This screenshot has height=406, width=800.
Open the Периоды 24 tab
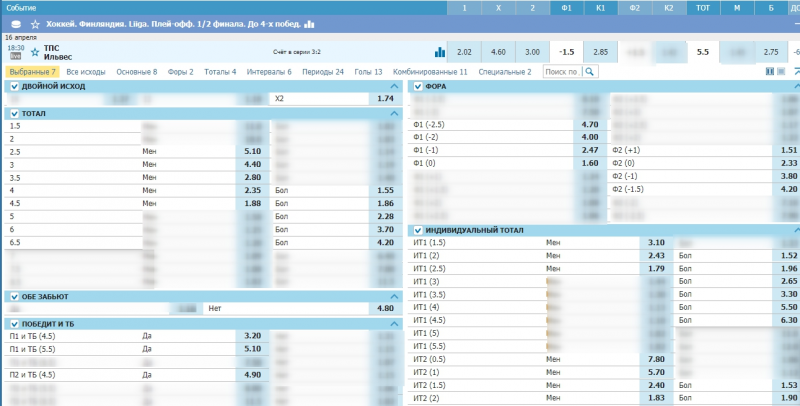pyautogui.click(x=324, y=72)
